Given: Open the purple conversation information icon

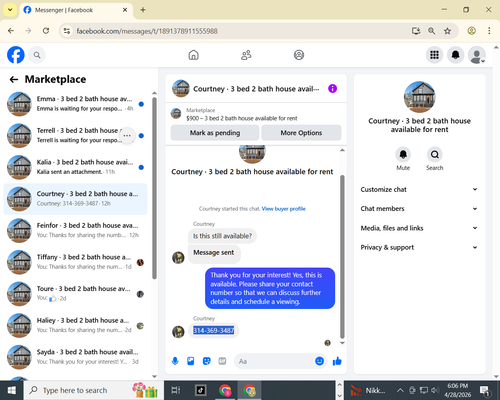Looking at the screenshot, I should [x=332, y=89].
